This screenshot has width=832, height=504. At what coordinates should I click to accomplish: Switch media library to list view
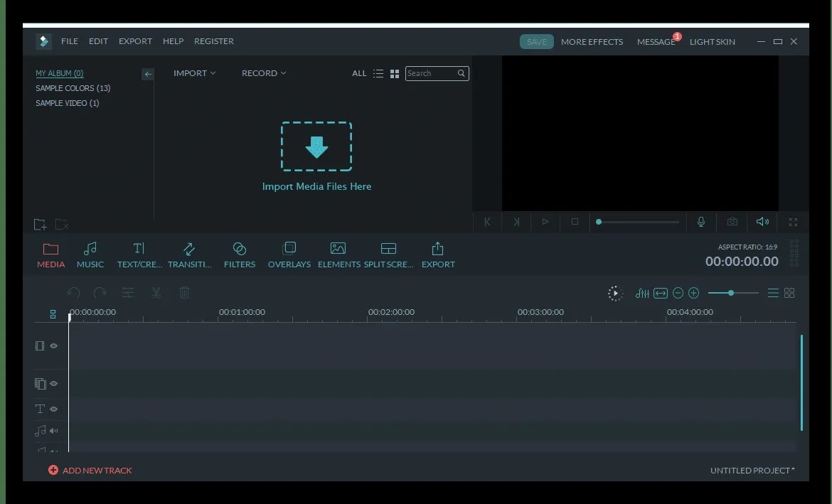378,74
